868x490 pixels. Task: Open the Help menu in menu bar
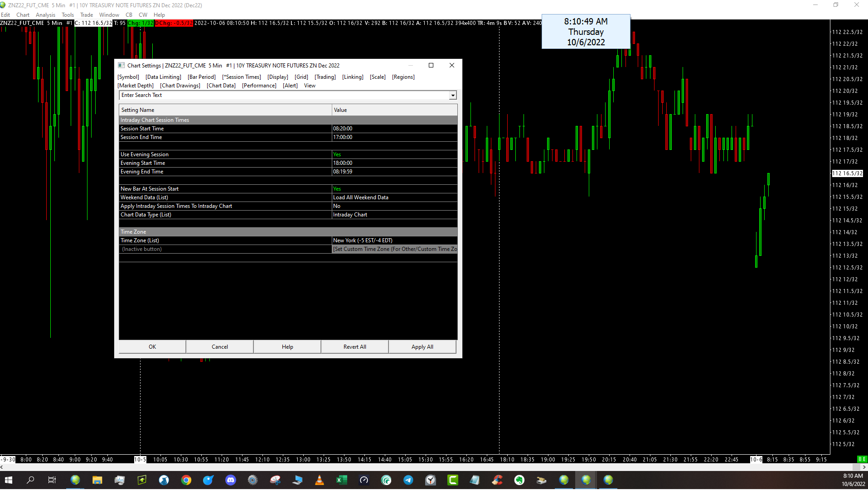160,15
